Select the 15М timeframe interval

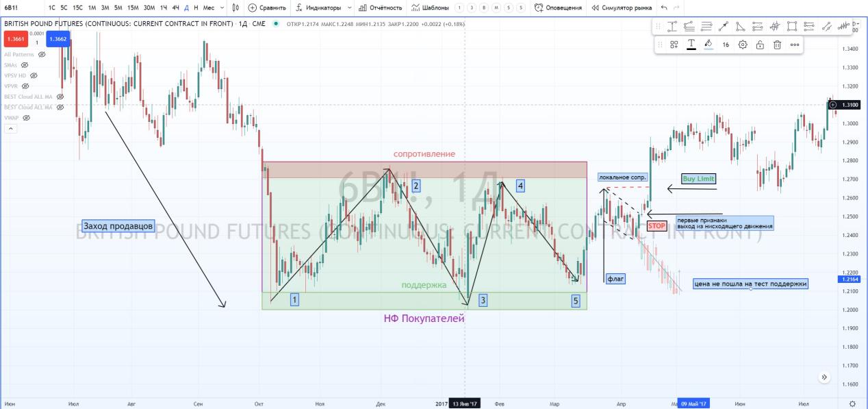click(x=133, y=8)
